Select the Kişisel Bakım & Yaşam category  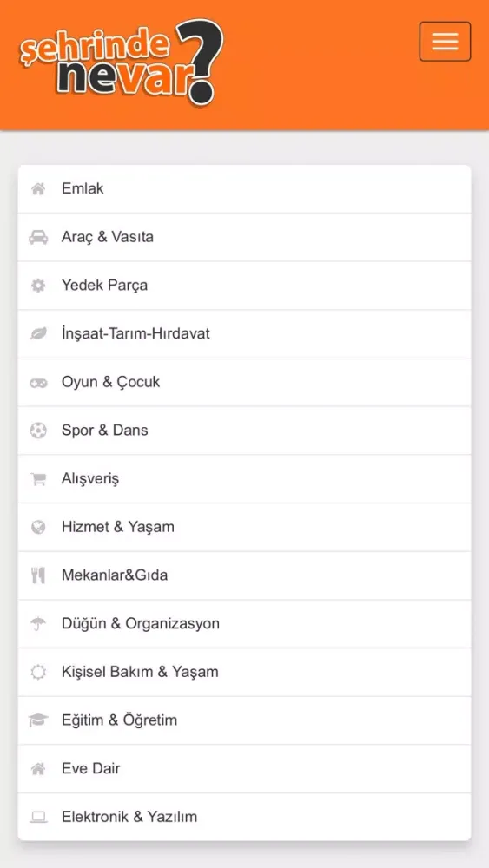[x=244, y=672]
